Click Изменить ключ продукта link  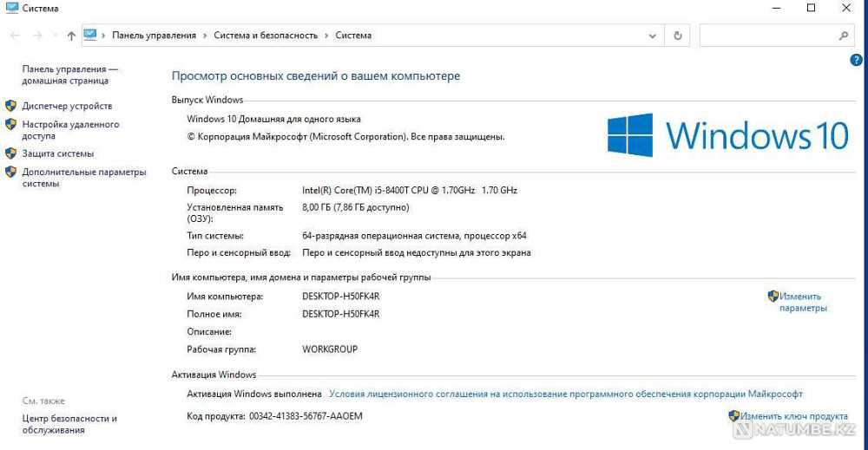(x=794, y=415)
